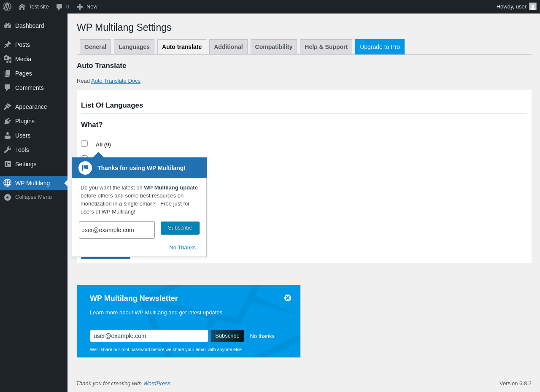Click the Version 6.8.2 text

[516, 384]
